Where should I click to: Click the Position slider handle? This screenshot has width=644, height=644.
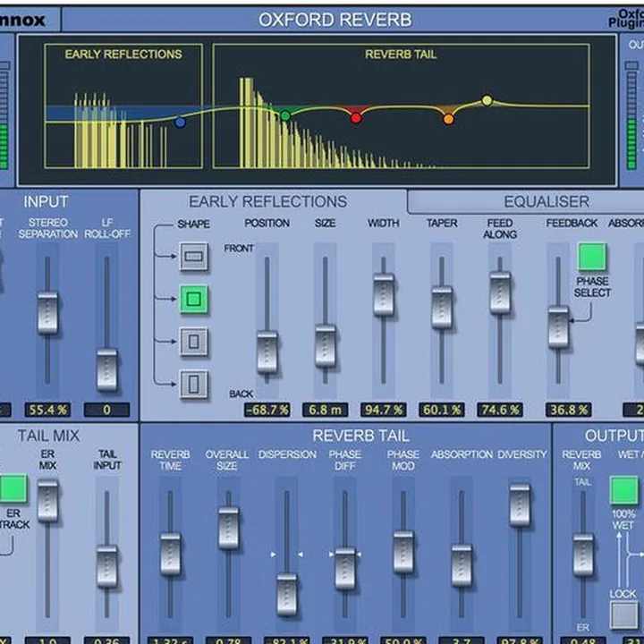[267, 352]
